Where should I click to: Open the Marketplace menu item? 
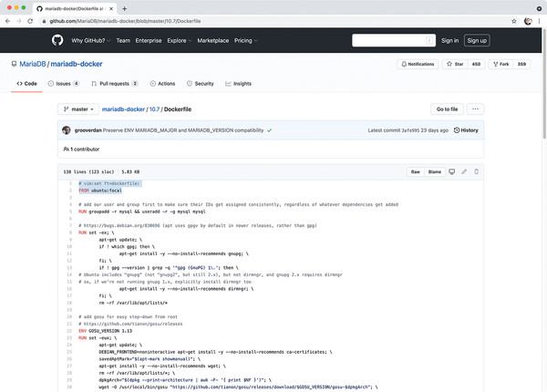(213, 40)
